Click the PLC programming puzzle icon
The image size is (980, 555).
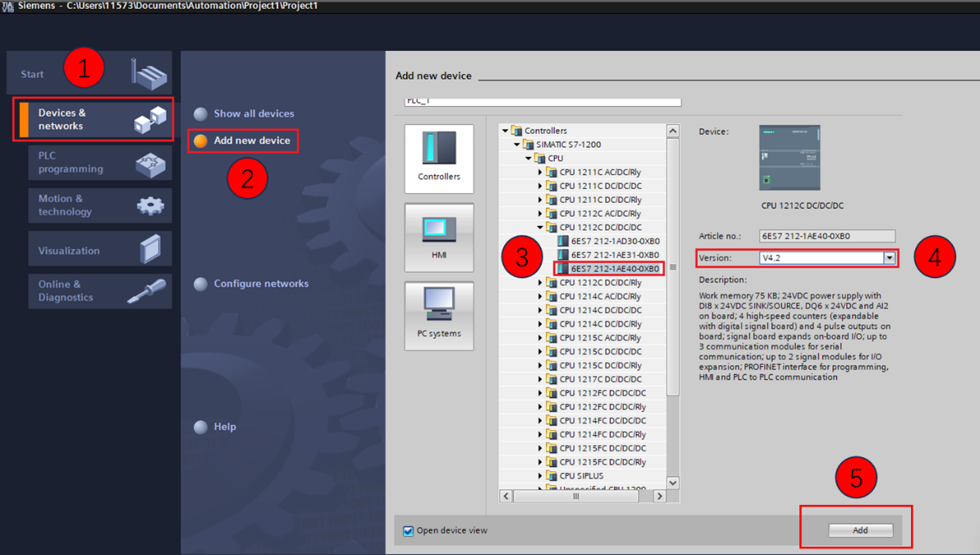150,164
